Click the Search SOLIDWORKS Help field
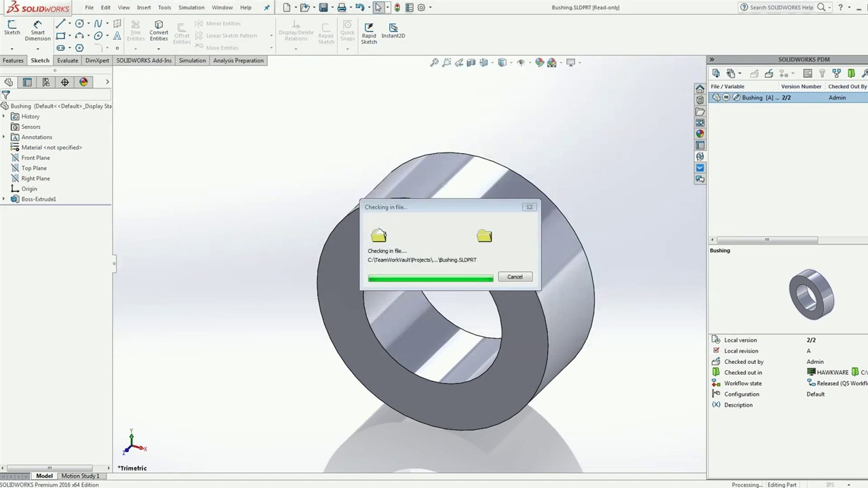Viewport: 868px width, 488px height. [x=782, y=7]
